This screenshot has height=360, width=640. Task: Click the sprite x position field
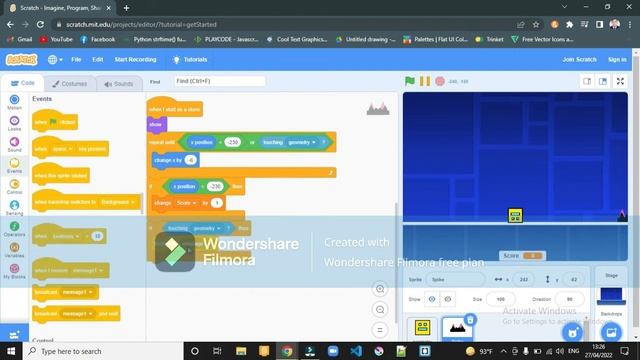pyautogui.click(x=524, y=280)
